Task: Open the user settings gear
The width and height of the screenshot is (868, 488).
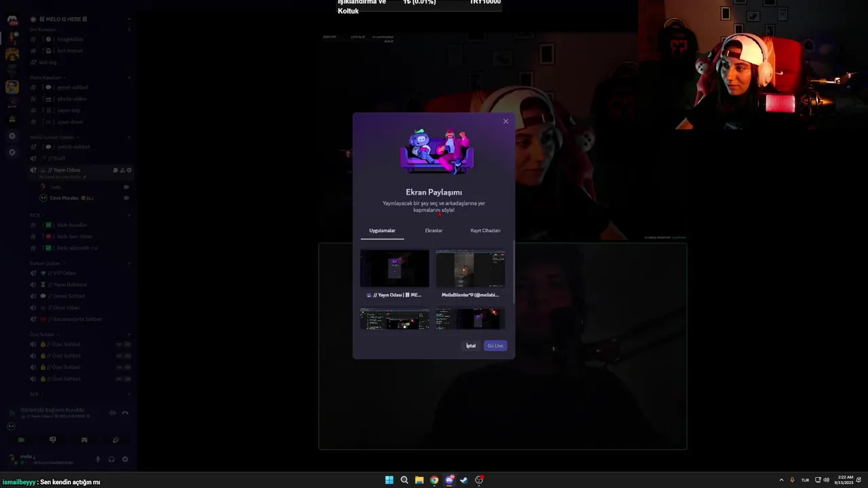Action: [125, 460]
